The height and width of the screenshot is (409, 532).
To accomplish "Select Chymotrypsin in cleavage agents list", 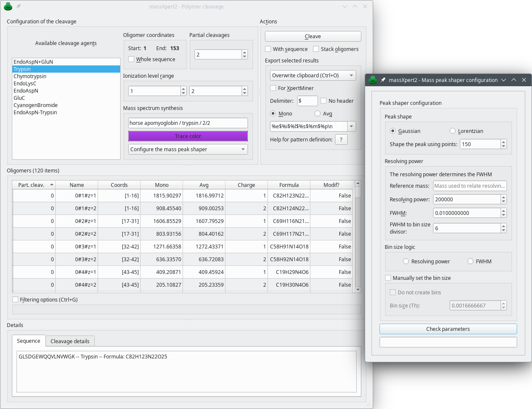I will click(30, 76).
